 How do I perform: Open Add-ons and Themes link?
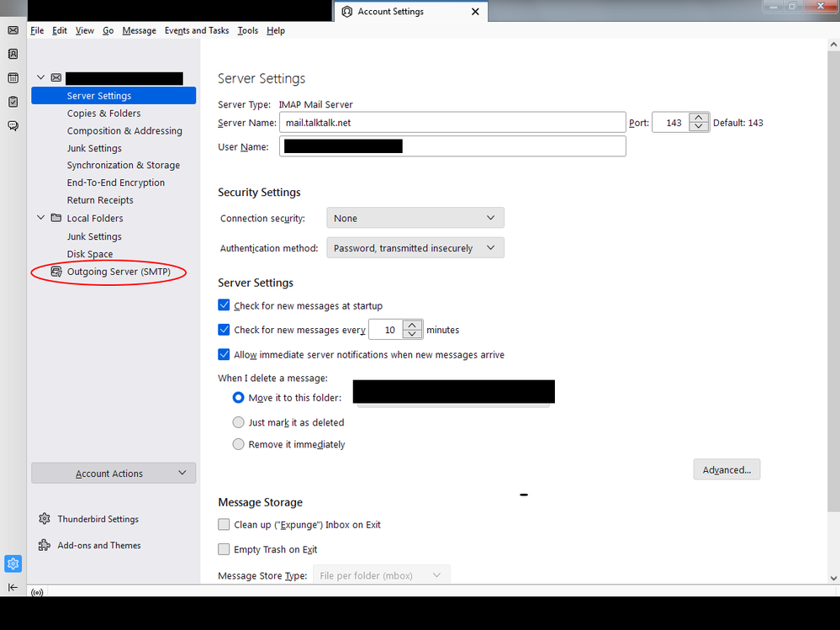tap(99, 545)
